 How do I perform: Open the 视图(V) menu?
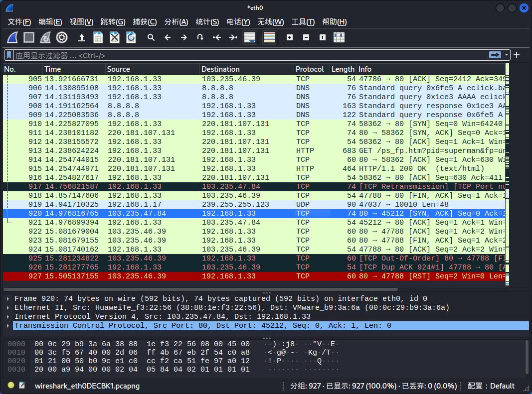[x=81, y=22]
